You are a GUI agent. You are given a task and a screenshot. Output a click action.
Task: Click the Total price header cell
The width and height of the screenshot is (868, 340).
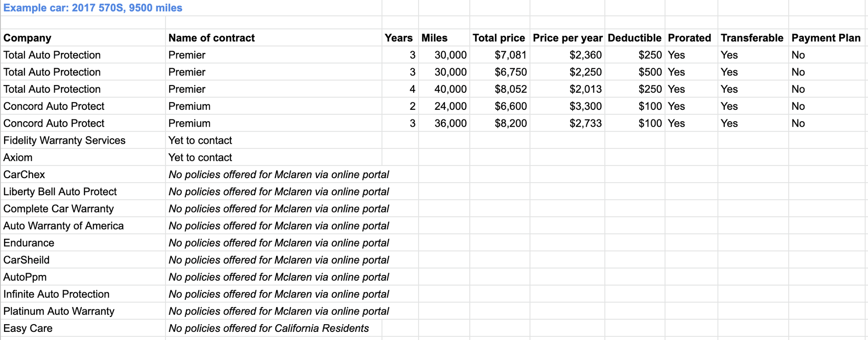coord(500,38)
